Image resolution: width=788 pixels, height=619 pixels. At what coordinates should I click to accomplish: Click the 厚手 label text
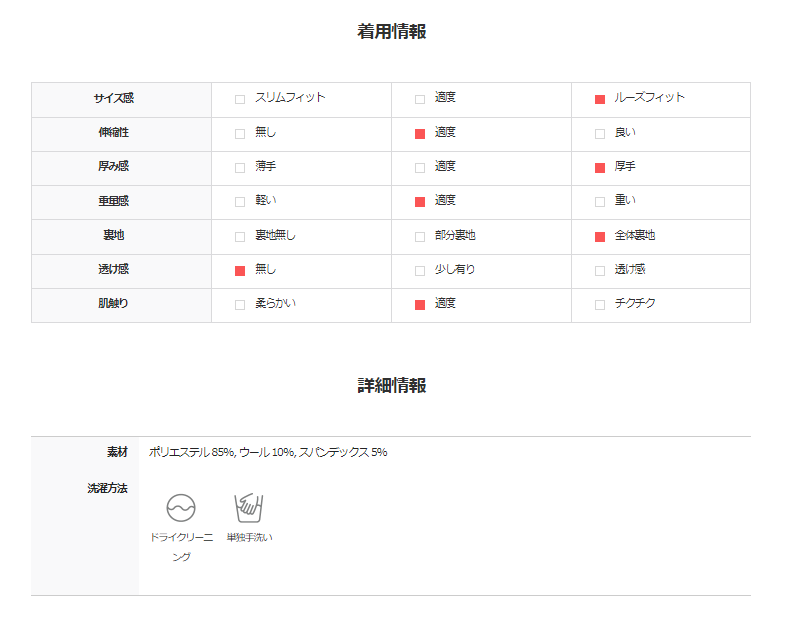(x=625, y=166)
